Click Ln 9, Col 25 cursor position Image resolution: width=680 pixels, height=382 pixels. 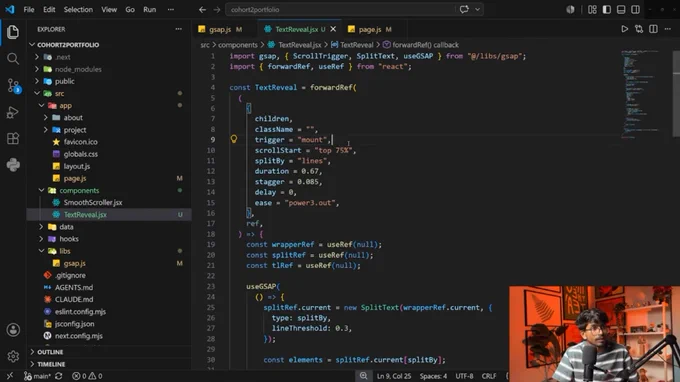[394, 376]
